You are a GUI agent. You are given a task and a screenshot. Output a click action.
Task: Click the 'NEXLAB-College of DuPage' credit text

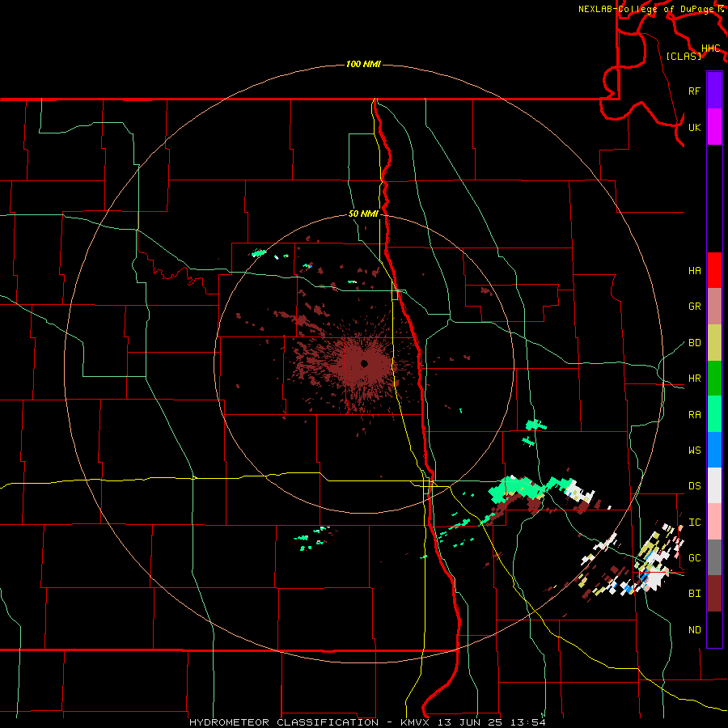coord(646,9)
